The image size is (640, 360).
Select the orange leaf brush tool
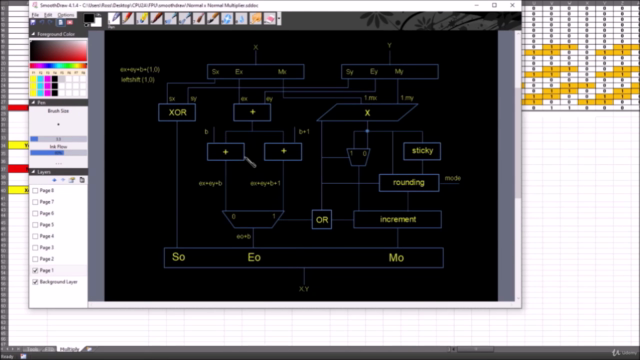(256, 19)
